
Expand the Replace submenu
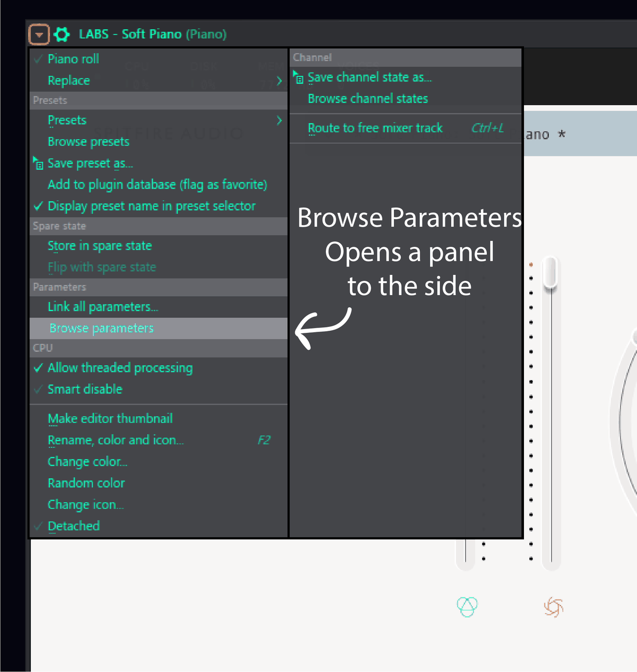coord(158,81)
